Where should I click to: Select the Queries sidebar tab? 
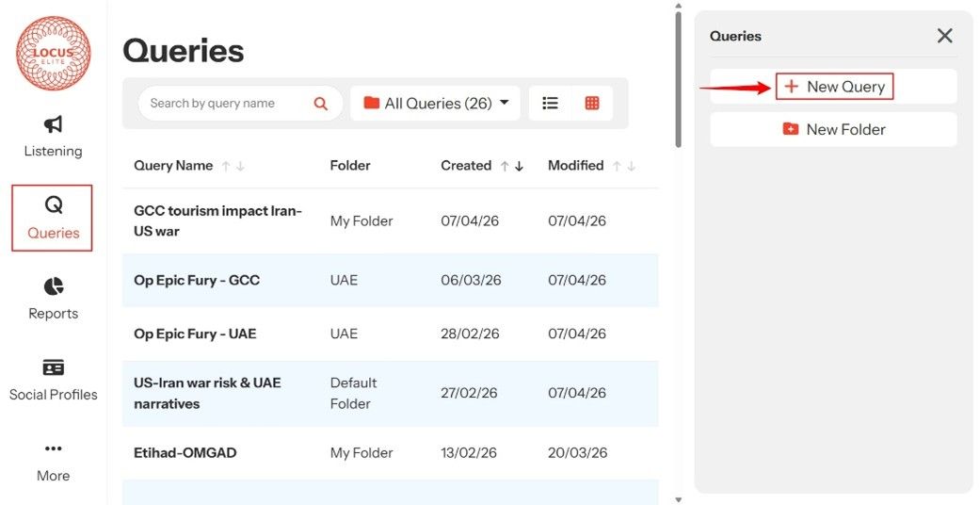pyautogui.click(x=53, y=218)
